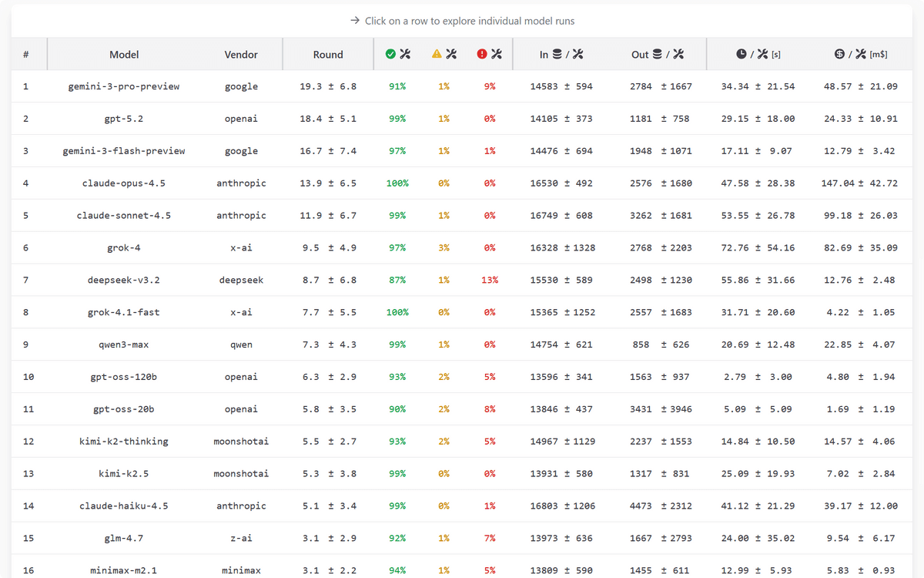Click the clock time-per-tool column header
This screenshot has height=578, width=924.
click(x=758, y=55)
